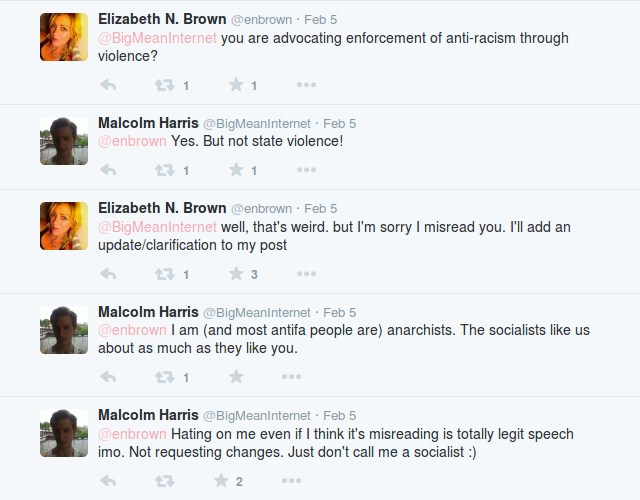Viewport: 640px width, 500px height.
Task: Reply to Elizabeth's anti-racism violence question tweet
Action: pyautogui.click(x=108, y=85)
